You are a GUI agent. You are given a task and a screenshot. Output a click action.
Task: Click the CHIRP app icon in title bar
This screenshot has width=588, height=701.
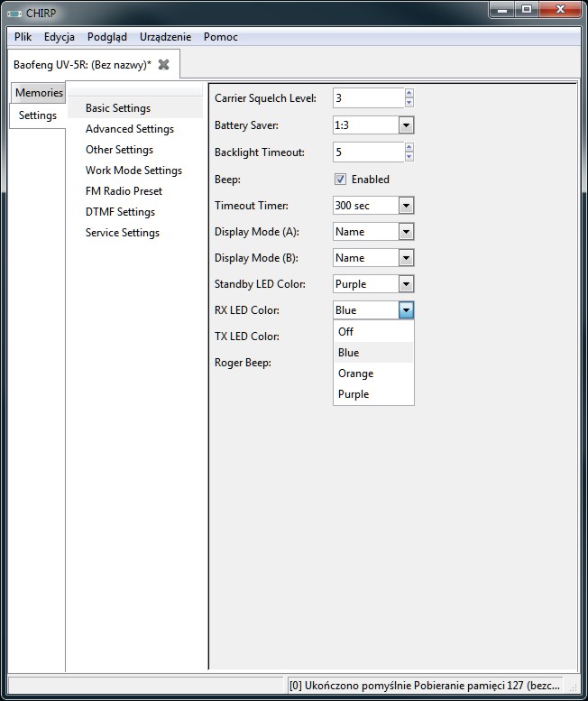(x=14, y=14)
